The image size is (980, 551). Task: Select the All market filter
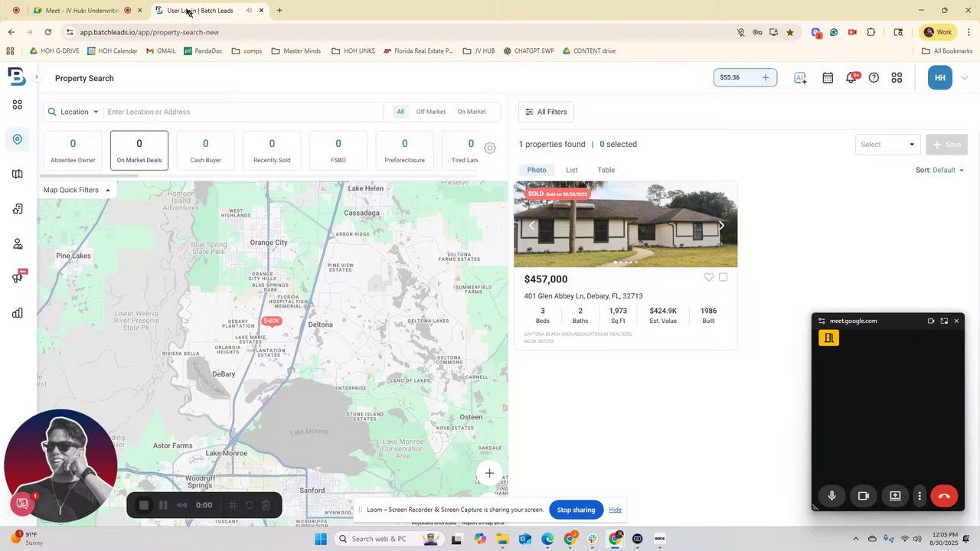point(400,112)
